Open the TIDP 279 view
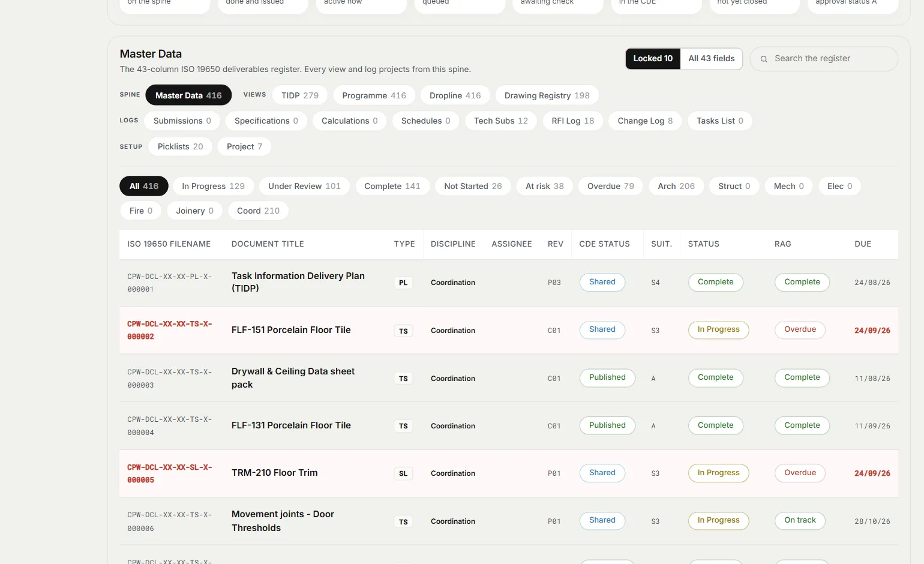 pyautogui.click(x=300, y=95)
